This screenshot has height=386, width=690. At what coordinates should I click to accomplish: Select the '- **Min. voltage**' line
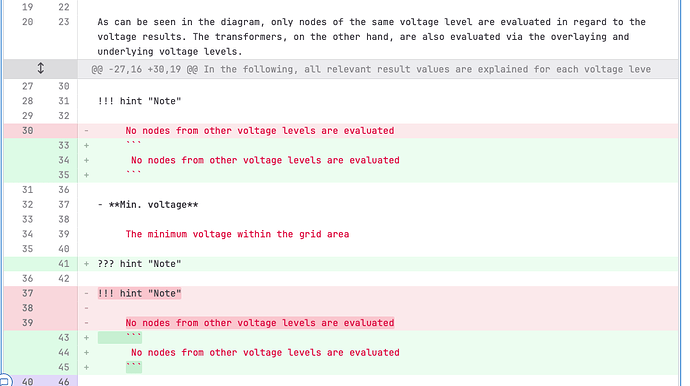(x=148, y=205)
